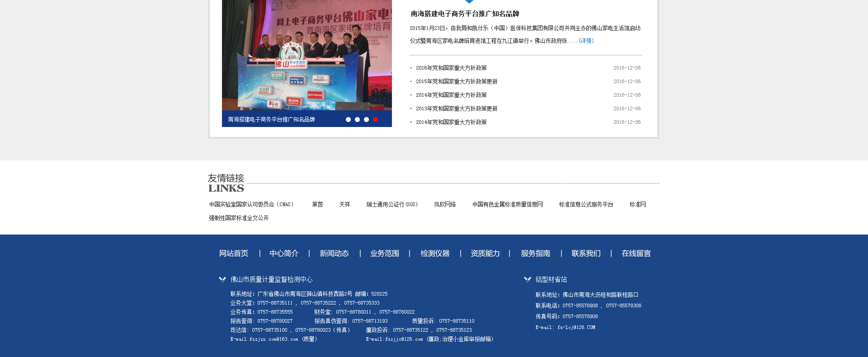Viewport: 868px width, 357px height.
Task: Open the 在线留言 footer menu item
Action: click(636, 254)
